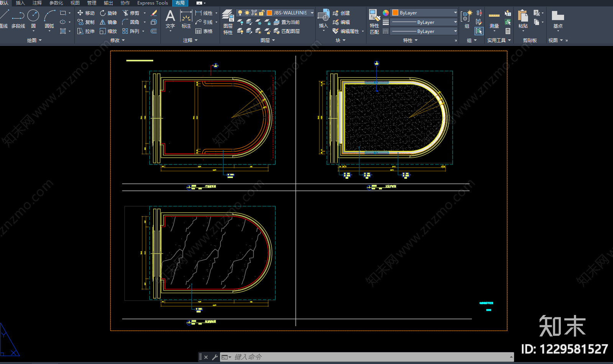Click the 标注 dimension tool

pos(186,20)
